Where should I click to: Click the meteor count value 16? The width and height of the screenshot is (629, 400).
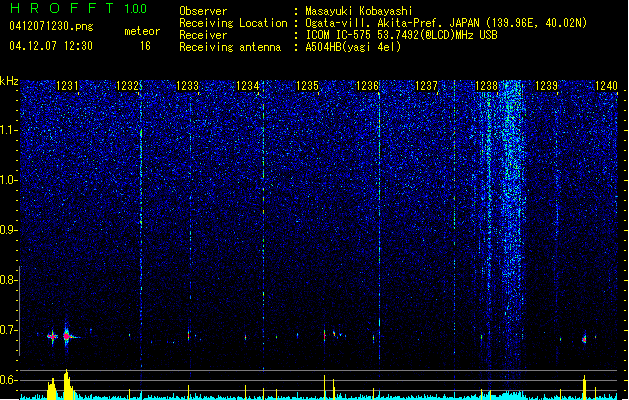click(x=145, y=46)
